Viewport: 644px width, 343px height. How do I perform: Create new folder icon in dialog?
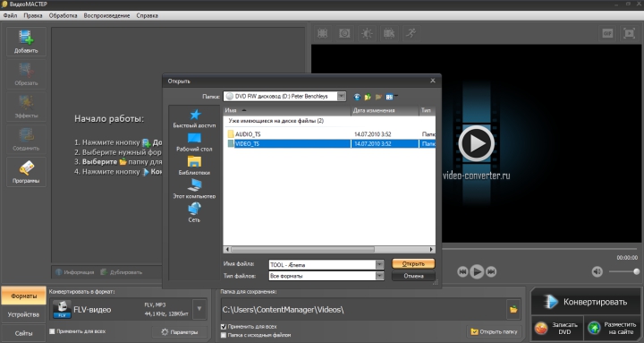(378, 97)
